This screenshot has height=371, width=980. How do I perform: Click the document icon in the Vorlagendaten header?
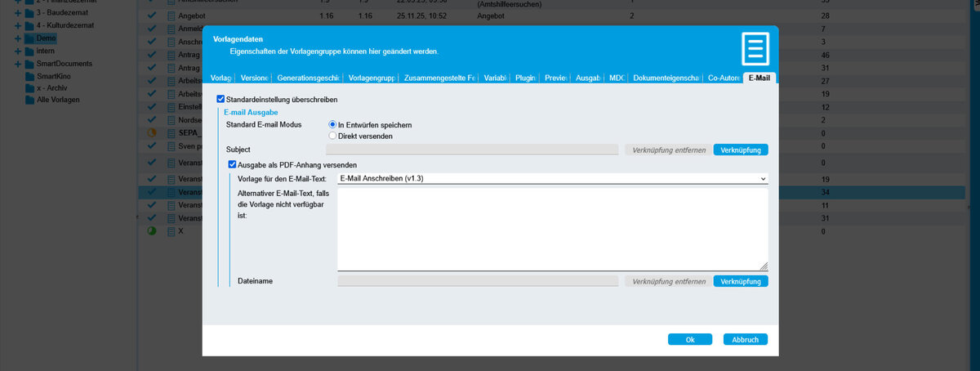(x=754, y=49)
